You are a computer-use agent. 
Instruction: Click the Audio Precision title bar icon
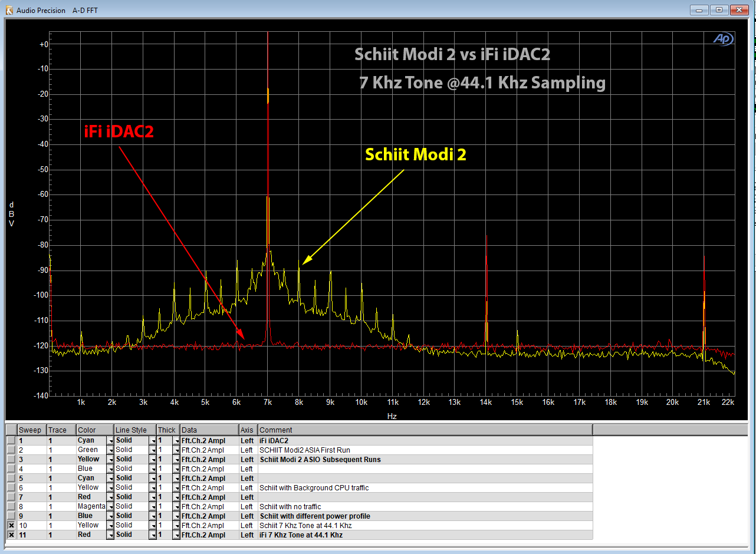(9, 10)
